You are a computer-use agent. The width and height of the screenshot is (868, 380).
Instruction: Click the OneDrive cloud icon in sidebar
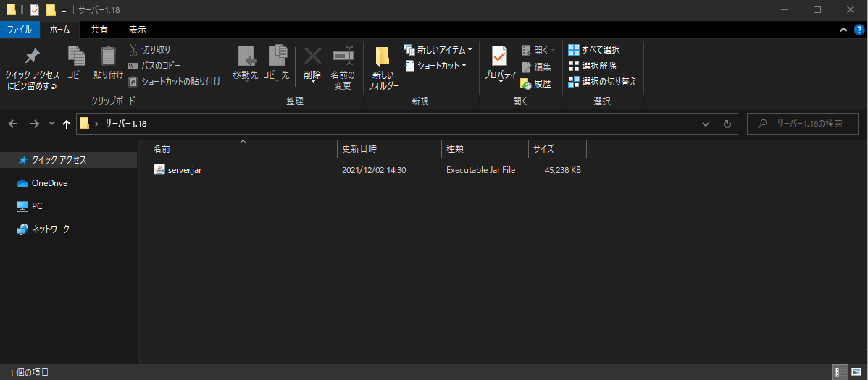click(22, 183)
